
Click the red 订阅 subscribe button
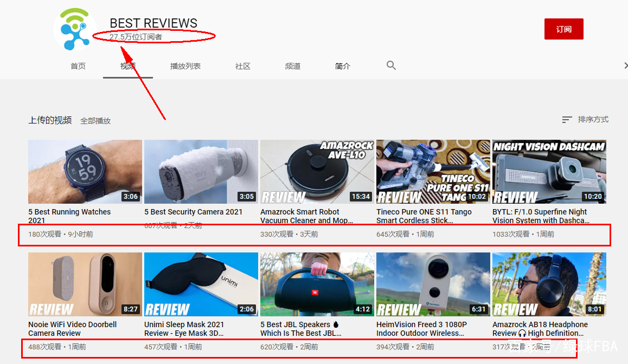coord(563,29)
